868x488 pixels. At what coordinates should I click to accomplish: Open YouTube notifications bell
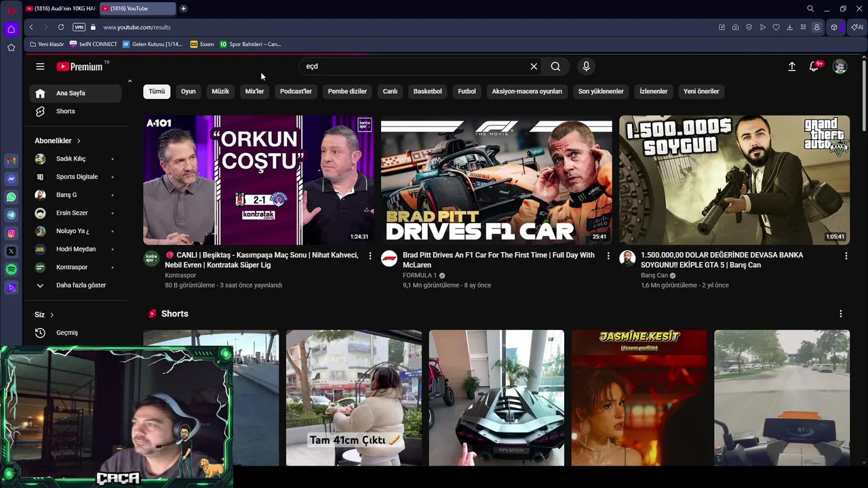pos(814,66)
